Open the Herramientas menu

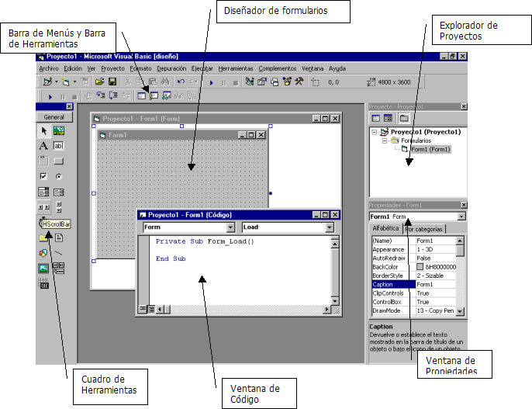pyautogui.click(x=236, y=68)
